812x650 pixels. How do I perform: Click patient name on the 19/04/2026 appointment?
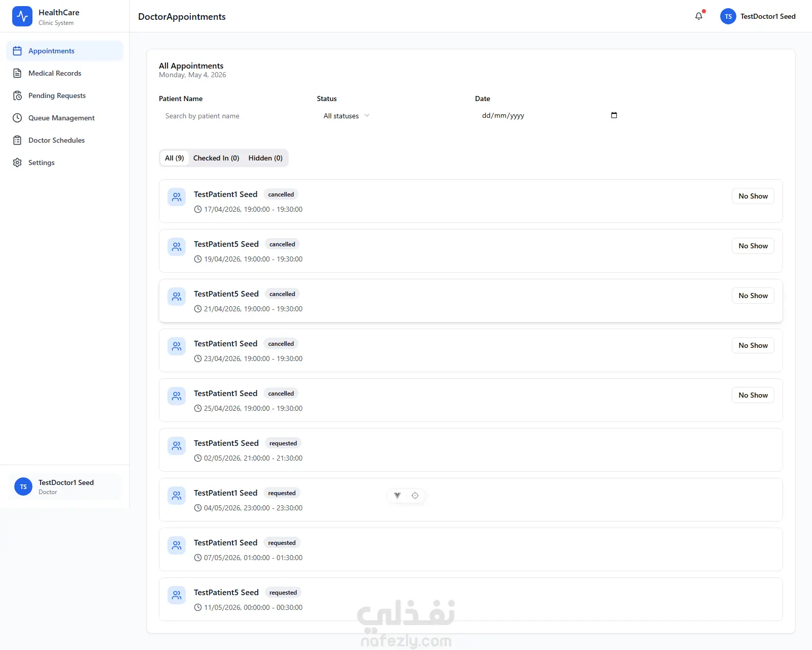[x=226, y=244]
